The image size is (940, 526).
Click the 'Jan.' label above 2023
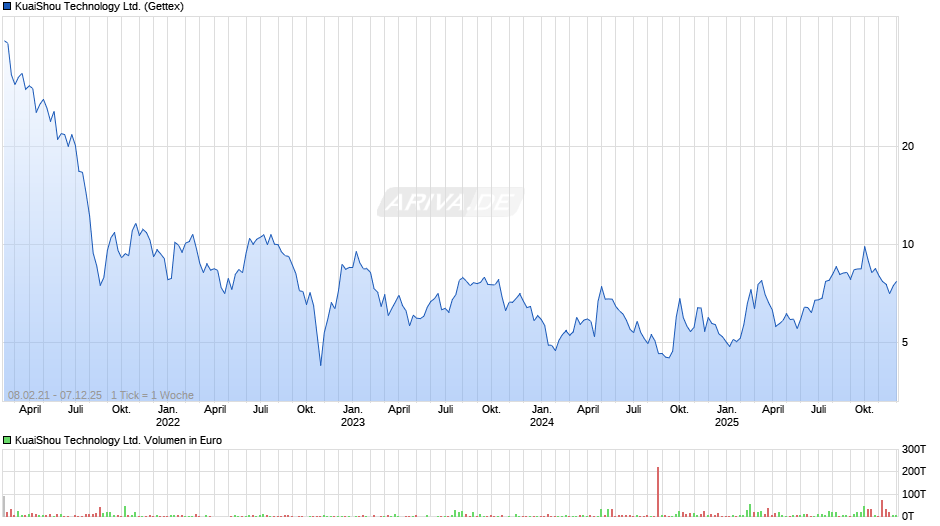click(352, 410)
